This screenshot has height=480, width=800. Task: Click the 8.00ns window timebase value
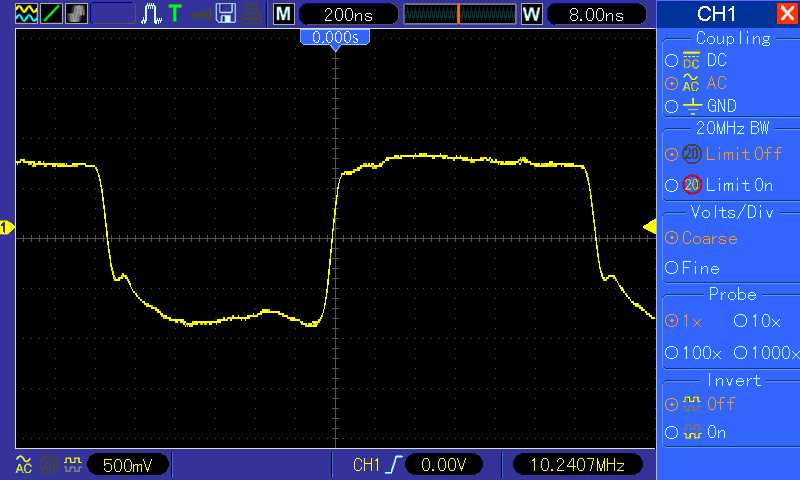[596, 14]
